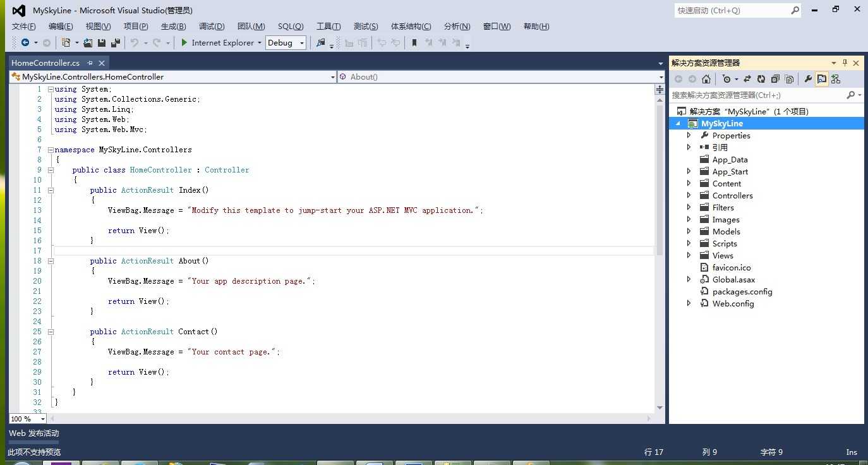The height and width of the screenshot is (465, 868).
Task: Select the favicon.ico file
Action: [732, 267]
